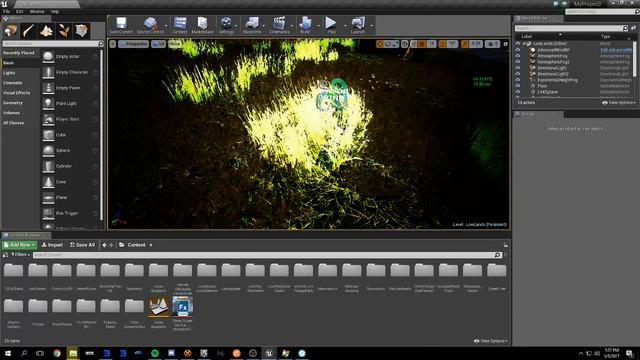
Task: Open the File menu
Action: 7,11
